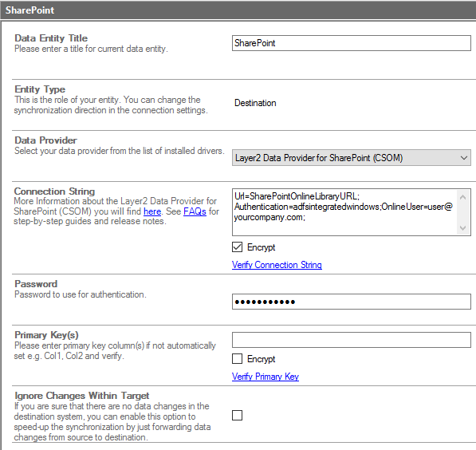Click the 'Ignore Changes Within Target' heading
This screenshot has height=450, width=476.
coord(82,396)
